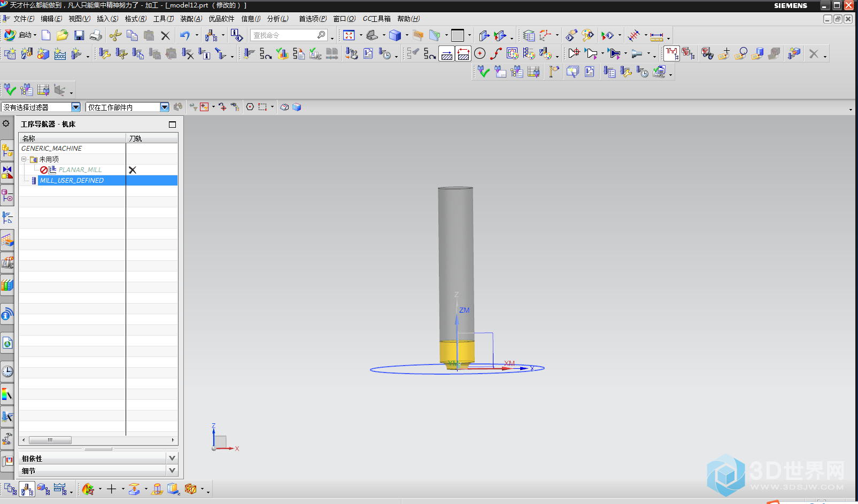Viewport: 858px width, 504px height.
Task: Click the 名称 column header
Action: (x=72, y=138)
